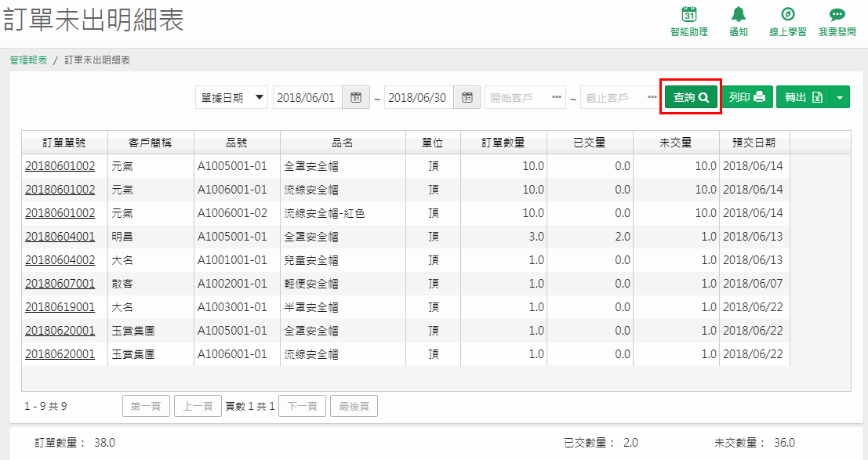Image resolution: width=868 pixels, height=460 pixels.
Task: Sort by 品號 column header
Action: [x=237, y=143]
